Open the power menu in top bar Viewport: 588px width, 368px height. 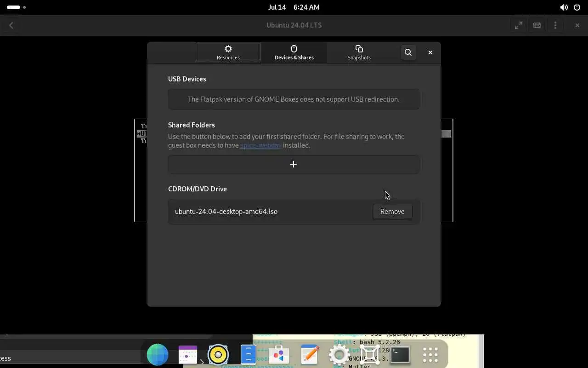click(x=577, y=7)
